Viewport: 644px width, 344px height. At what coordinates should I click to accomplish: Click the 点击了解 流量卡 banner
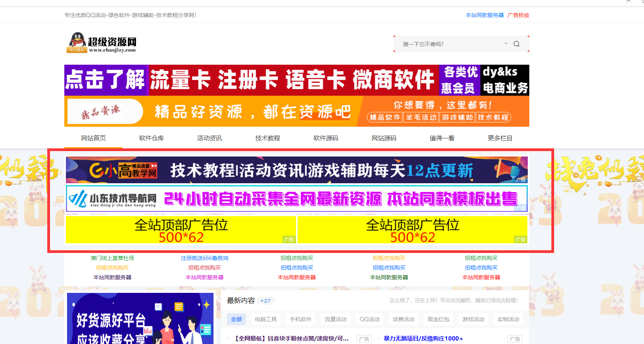tap(296, 80)
